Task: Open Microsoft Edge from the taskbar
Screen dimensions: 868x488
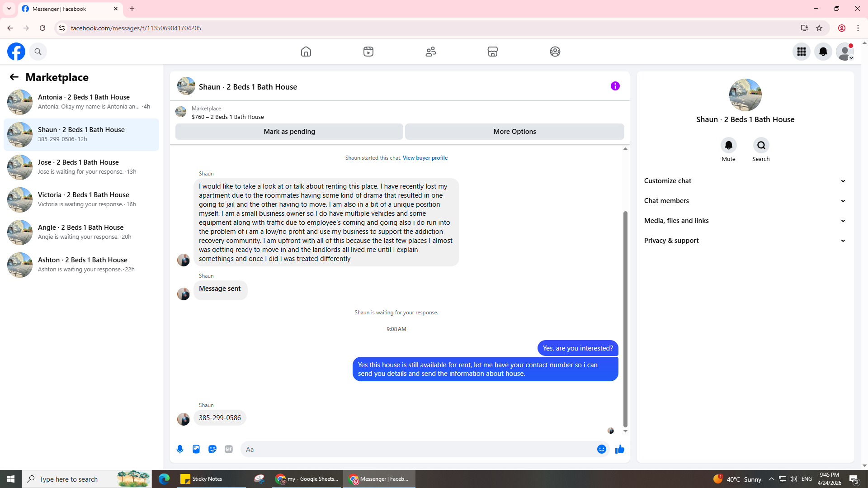Action: pos(164,479)
